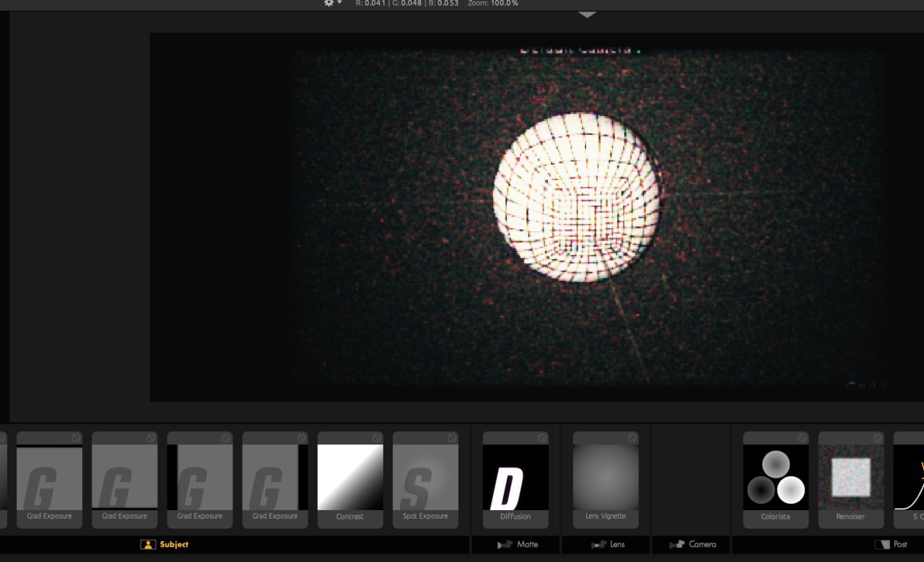Viewport: 924px width, 562px height.
Task: Select the Contrast tool card
Action: click(350, 480)
